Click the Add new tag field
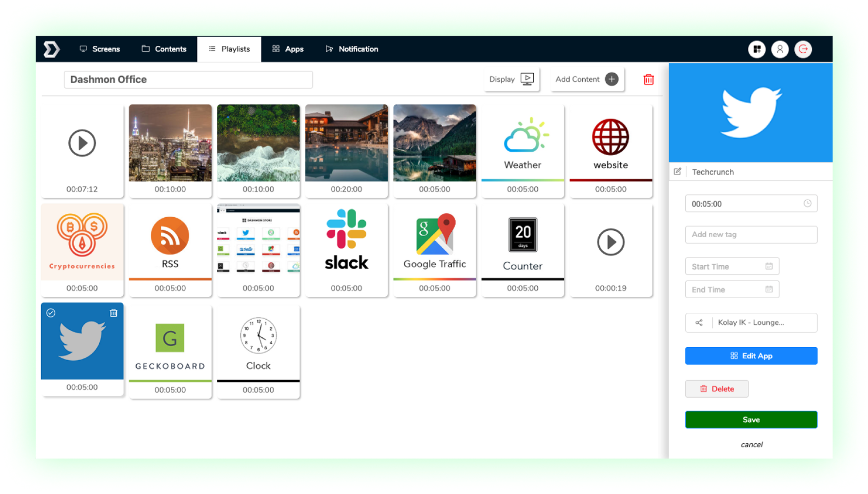 coord(751,235)
